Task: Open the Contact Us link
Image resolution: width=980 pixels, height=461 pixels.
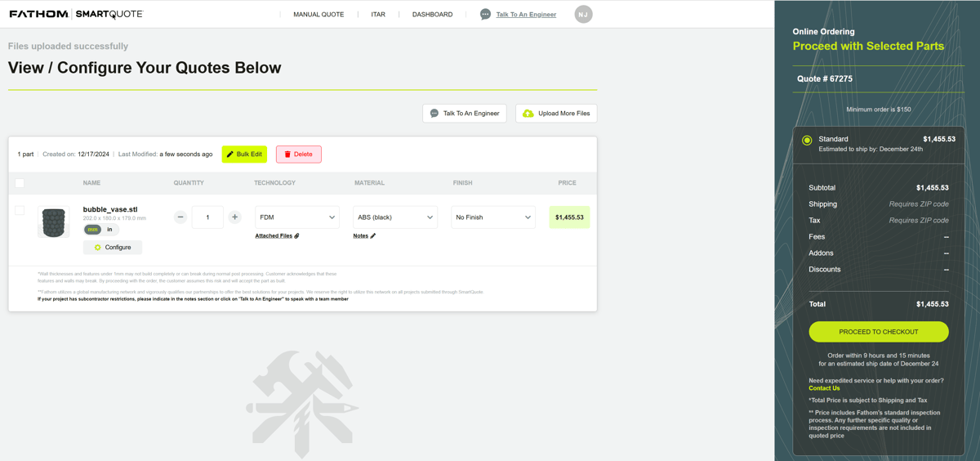Action: (x=824, y=388)
